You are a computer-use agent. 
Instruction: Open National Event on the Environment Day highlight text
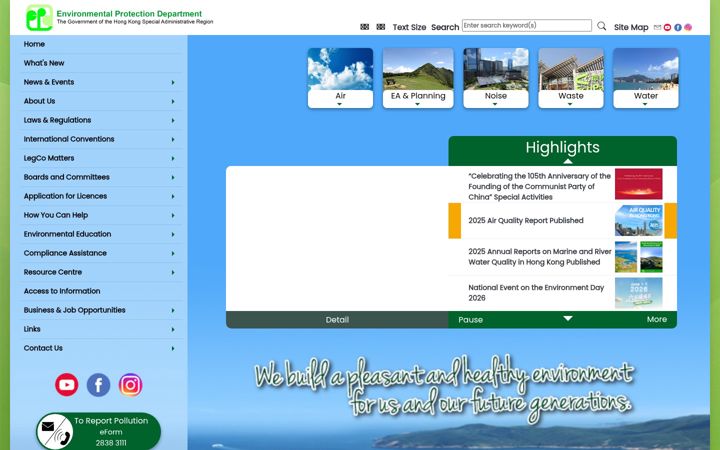536,292
